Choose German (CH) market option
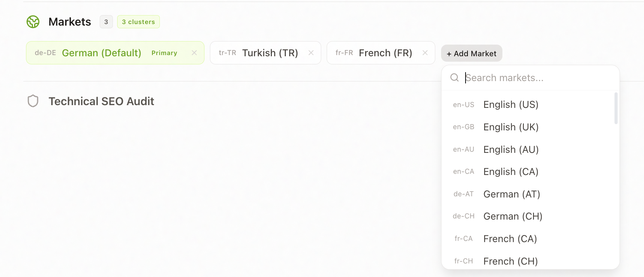Image resolution: width=644 pixels, height=277 pixels. click(528, 216)
